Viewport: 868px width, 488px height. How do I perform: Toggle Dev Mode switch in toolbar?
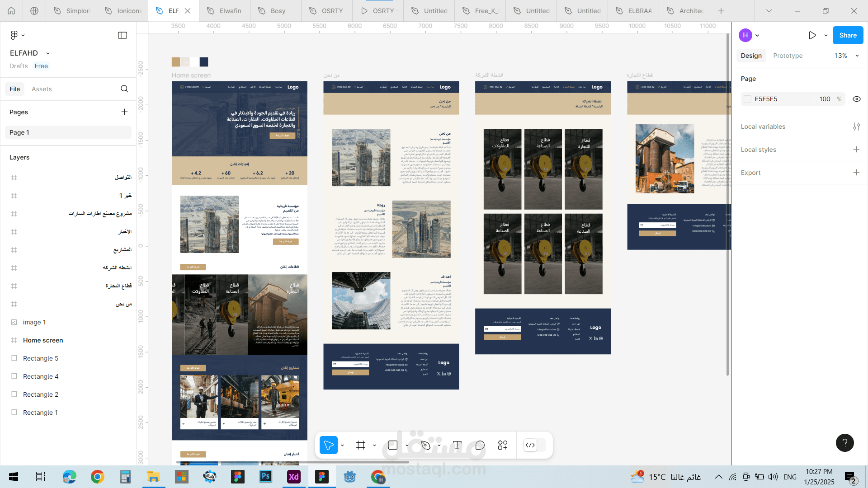pyautogui.click(x=534, y=446)
